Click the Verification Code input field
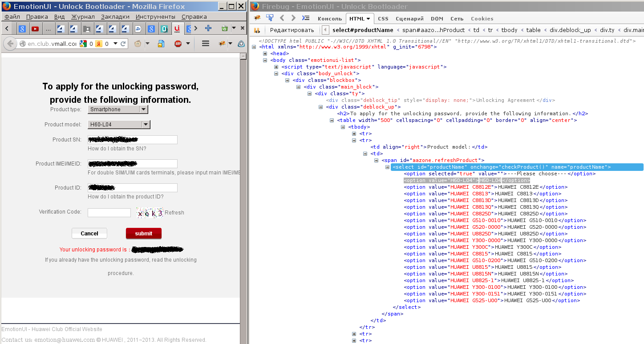 [x=109, y=213]
